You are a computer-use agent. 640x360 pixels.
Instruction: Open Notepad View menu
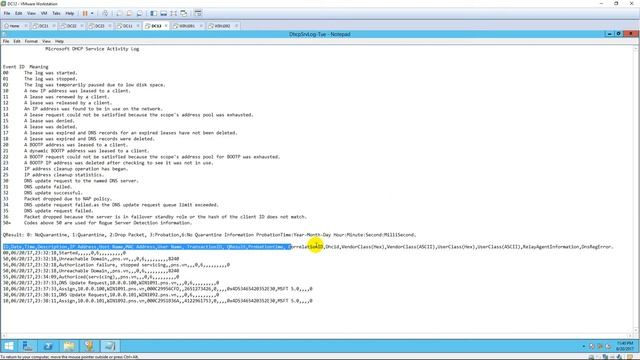47,41
